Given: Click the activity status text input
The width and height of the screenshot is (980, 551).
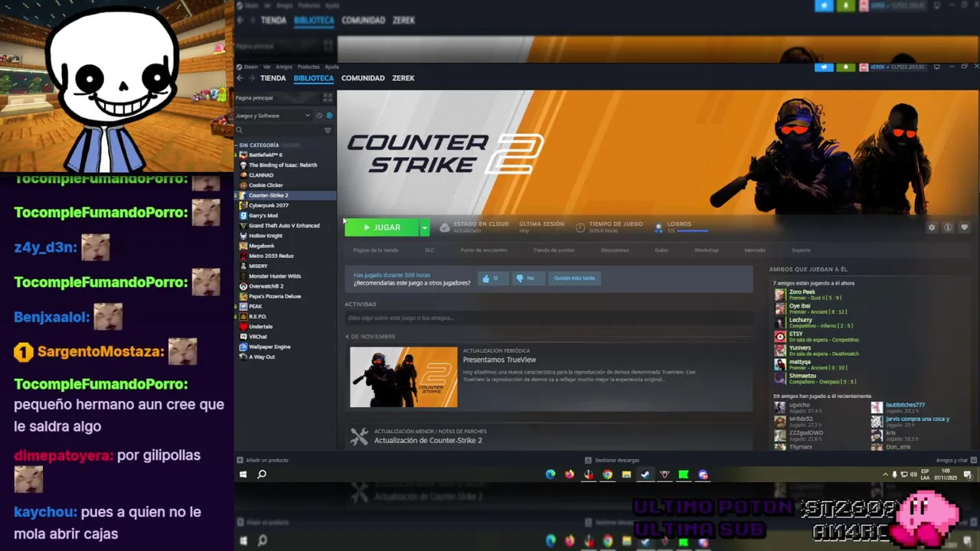Looking at the screenshot, I should [x=548, y=318].
